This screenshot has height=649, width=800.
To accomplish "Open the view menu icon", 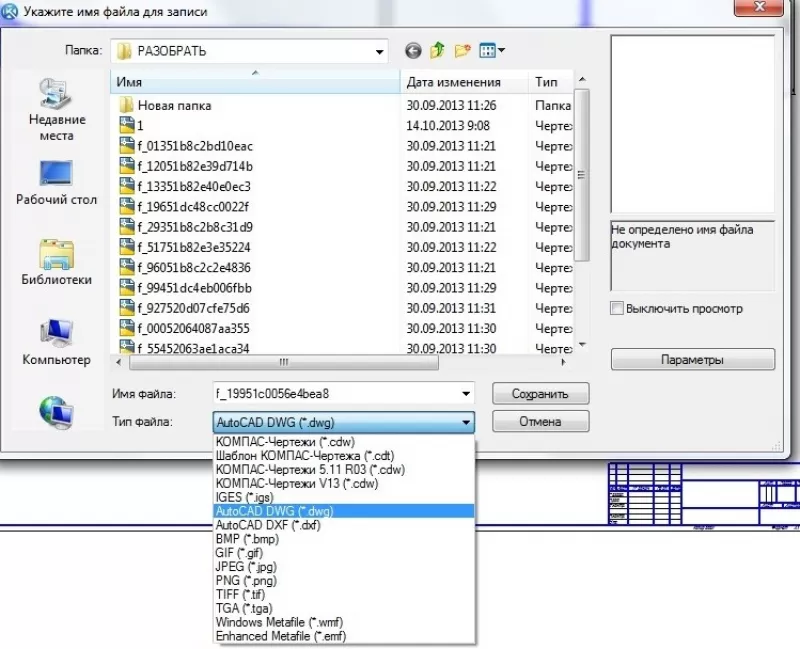I will click(487, 51).
